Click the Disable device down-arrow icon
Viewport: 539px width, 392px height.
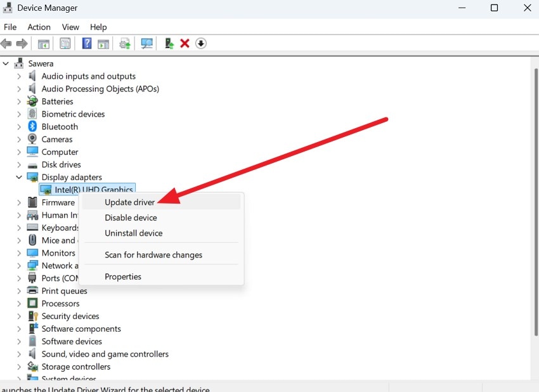201,43
